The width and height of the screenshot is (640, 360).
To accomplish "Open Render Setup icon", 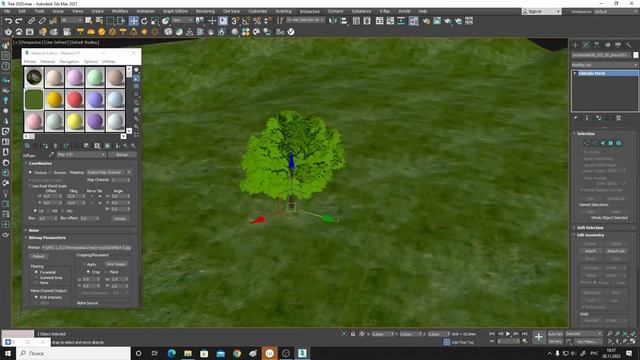I will [426, 20].
